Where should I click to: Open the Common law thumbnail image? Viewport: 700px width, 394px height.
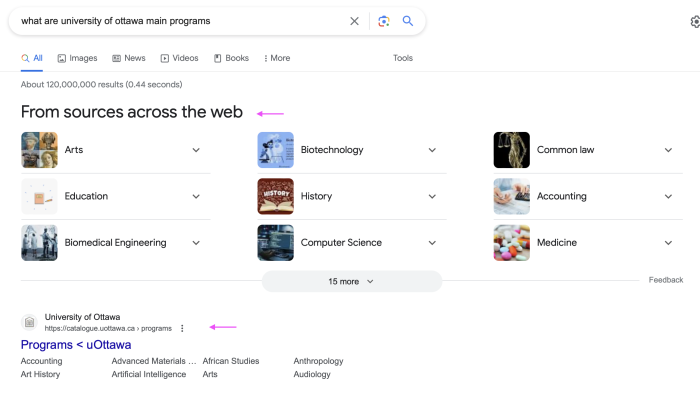pyautogui.click(x=512, y=150)
